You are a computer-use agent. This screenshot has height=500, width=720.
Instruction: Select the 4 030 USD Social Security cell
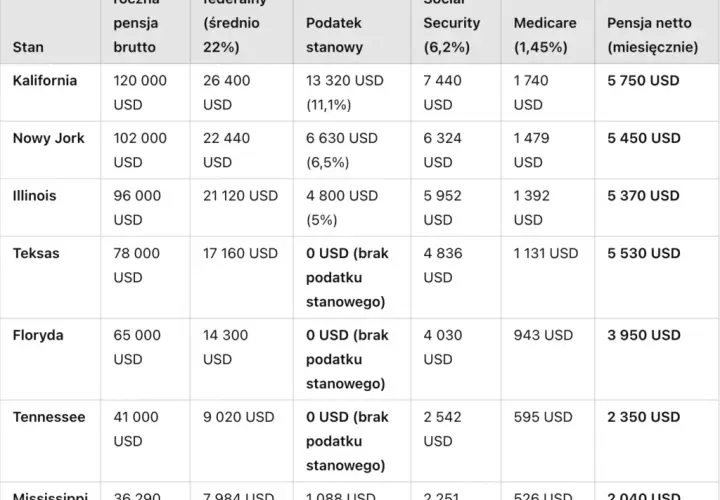pos(443,347)
